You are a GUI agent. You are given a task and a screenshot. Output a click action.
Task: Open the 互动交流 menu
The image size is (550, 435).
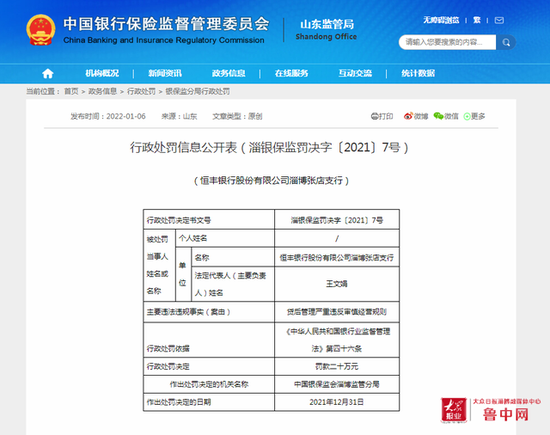pyautogui.click(x=355, y=73)
